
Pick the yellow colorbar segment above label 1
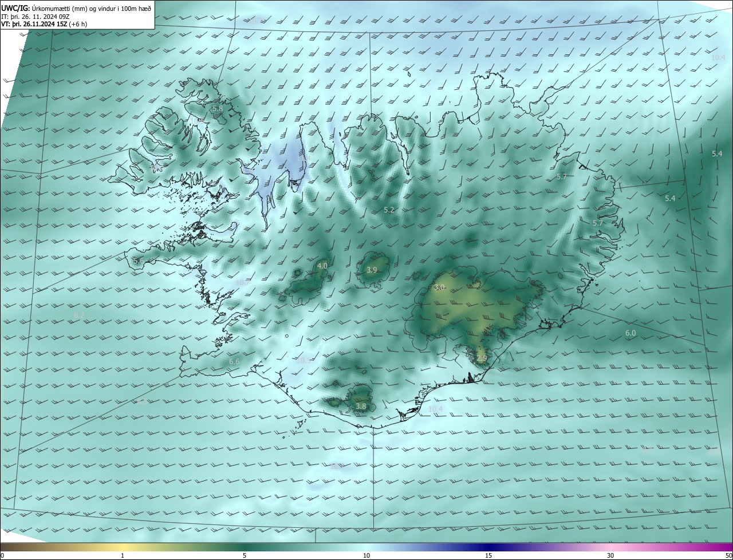[123, 547]
